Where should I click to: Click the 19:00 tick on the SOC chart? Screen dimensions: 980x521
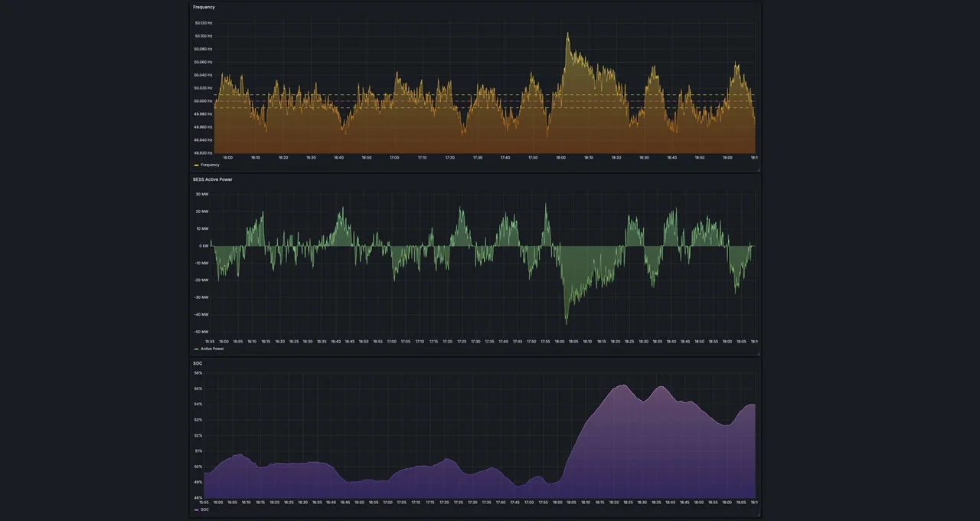727,503
